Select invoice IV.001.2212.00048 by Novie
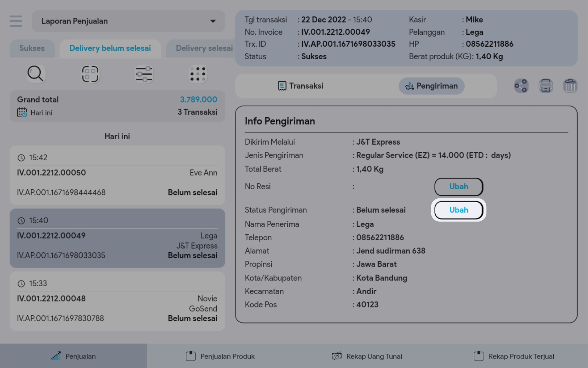588x368 pixels. 117,301
